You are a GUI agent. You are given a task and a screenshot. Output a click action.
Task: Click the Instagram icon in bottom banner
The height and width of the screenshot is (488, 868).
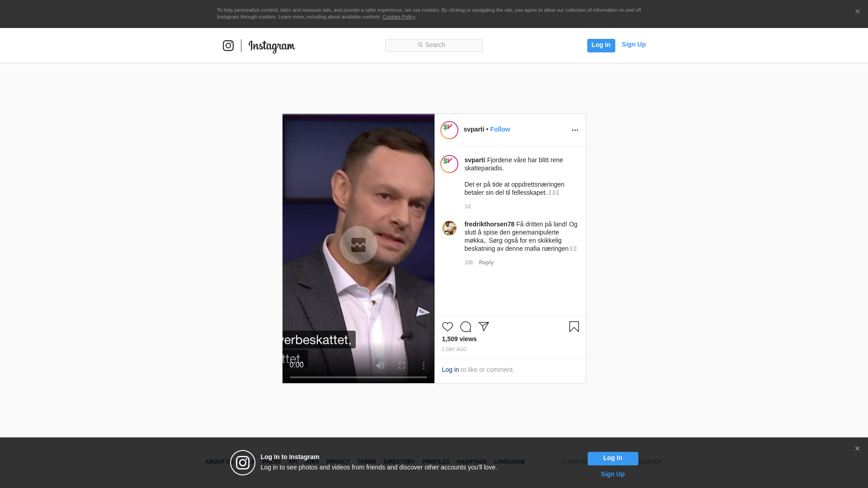243,463
